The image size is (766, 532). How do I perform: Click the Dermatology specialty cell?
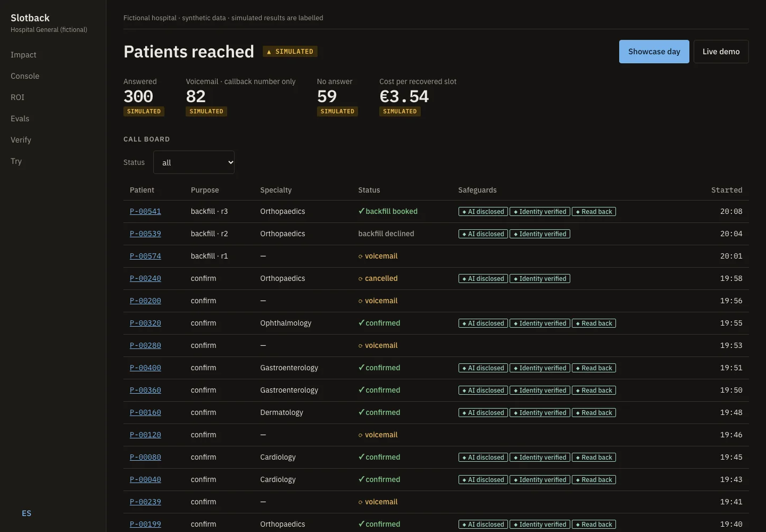coord(281,412)
